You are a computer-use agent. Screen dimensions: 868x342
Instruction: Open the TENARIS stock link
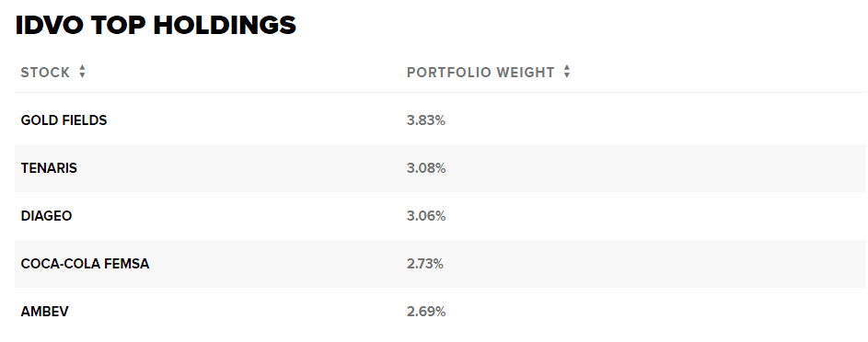click(x=49, y=168)
